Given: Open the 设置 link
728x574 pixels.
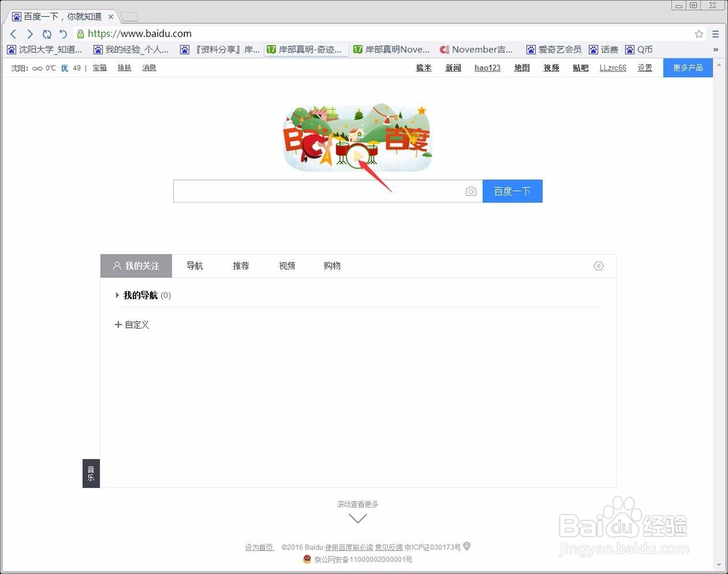Looking at the screenshot, I should point(644,68).
